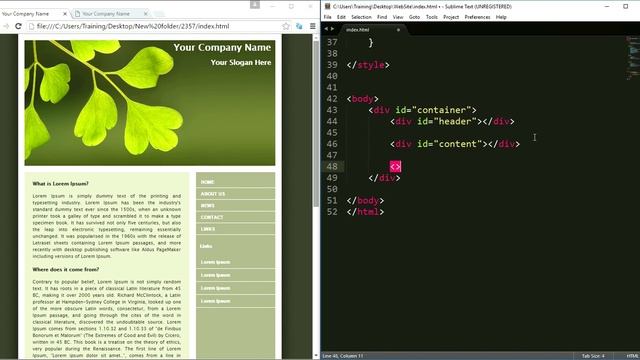
Task: Click the closing body tag on line 51
Action: 365,200
